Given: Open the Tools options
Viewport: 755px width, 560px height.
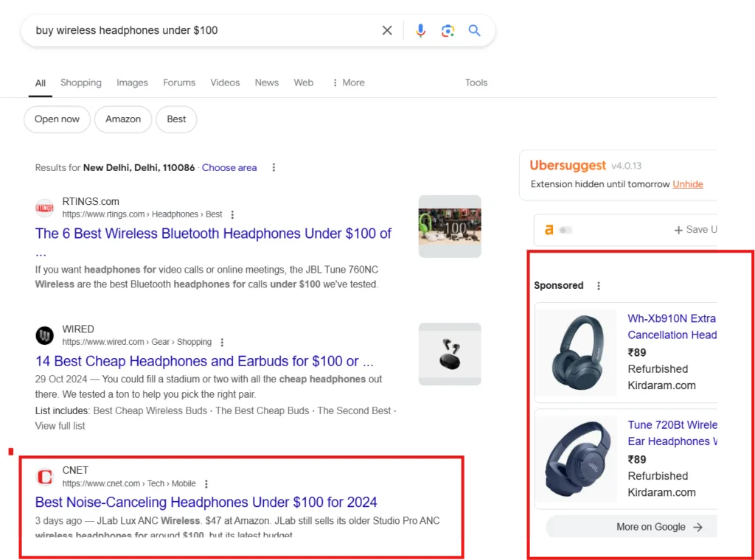Looking at the screenshot, I should pyautogui.click(x=476, y=83).
